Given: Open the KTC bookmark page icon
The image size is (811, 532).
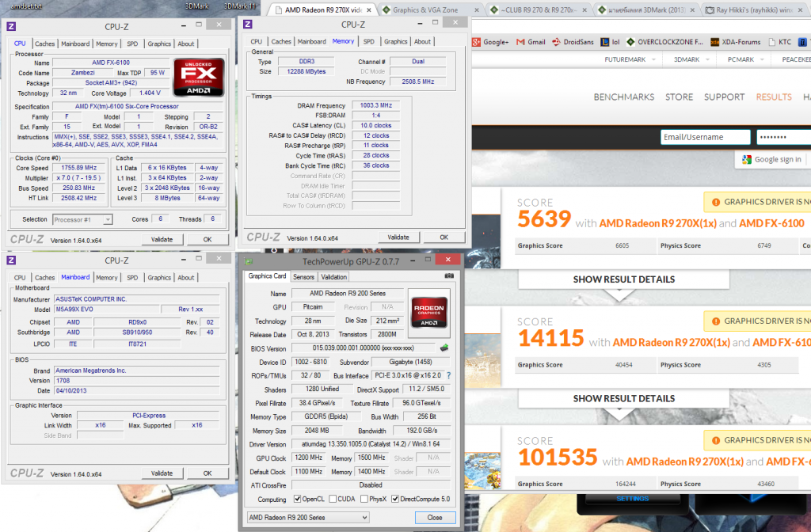Looking at the screenshot, I should click(x=771, y=42).
